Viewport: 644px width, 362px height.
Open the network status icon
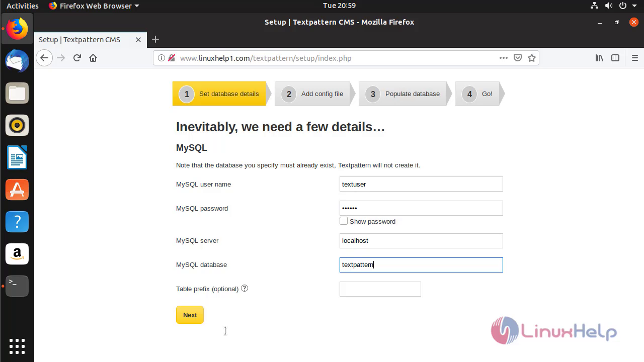(x=594, y=6)
